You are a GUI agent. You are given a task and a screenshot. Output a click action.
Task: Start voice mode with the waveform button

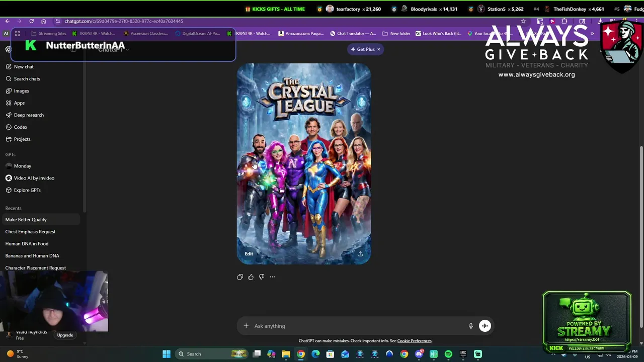coord(485,326)
